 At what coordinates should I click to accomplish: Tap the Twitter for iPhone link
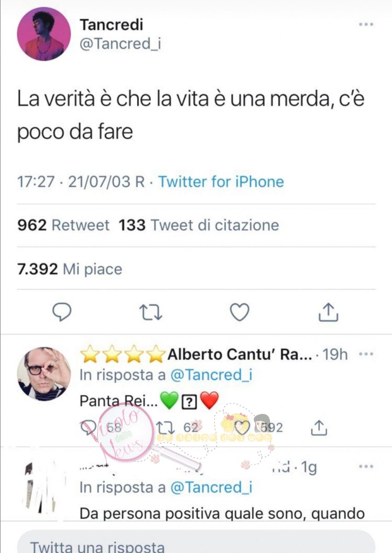pos(221,182)
